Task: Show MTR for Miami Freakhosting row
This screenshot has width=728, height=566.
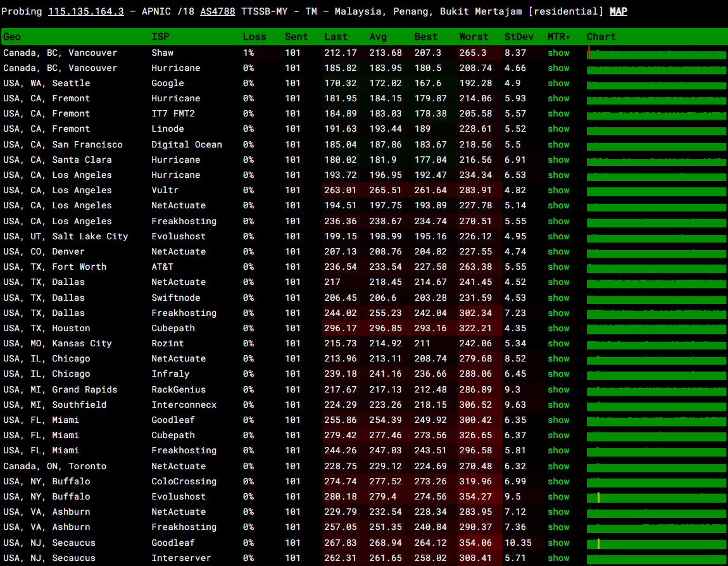Action: [558, 451]
